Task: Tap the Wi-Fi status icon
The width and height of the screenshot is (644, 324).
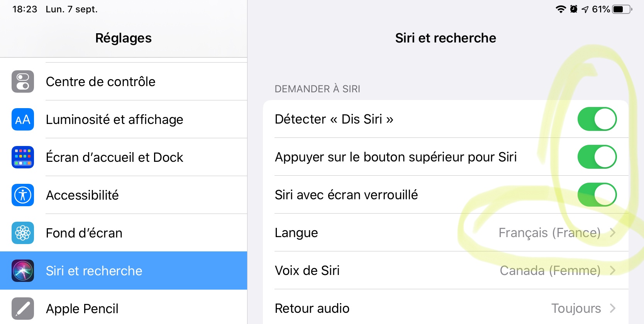Action: 561,9
